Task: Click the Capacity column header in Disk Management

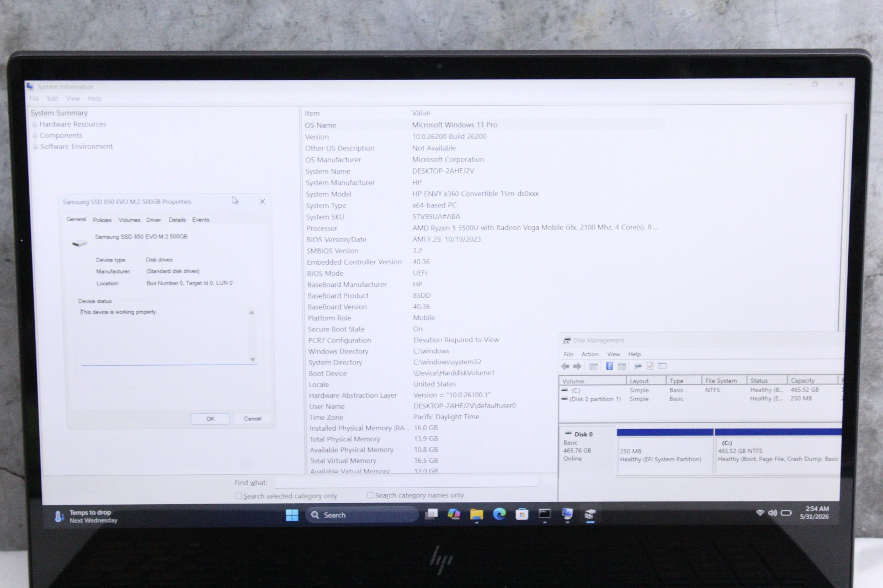Action: point(812,381)
